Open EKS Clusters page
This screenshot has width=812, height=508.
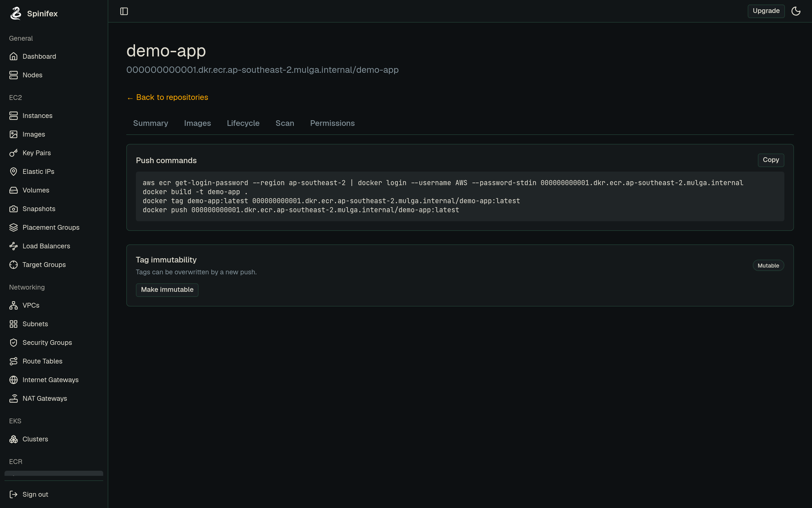point(54,439)
